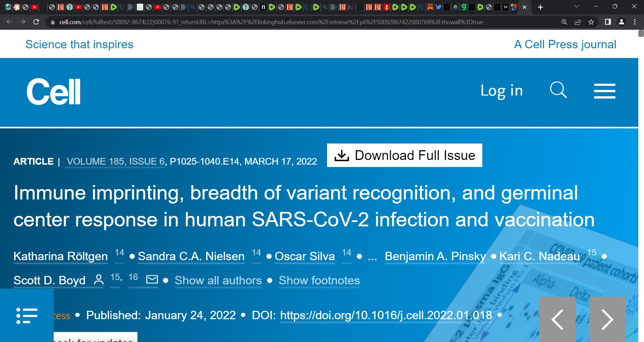Open 'A Cell Press journal' link
Screen dimensions: 644x342
[x=565, y=44]
